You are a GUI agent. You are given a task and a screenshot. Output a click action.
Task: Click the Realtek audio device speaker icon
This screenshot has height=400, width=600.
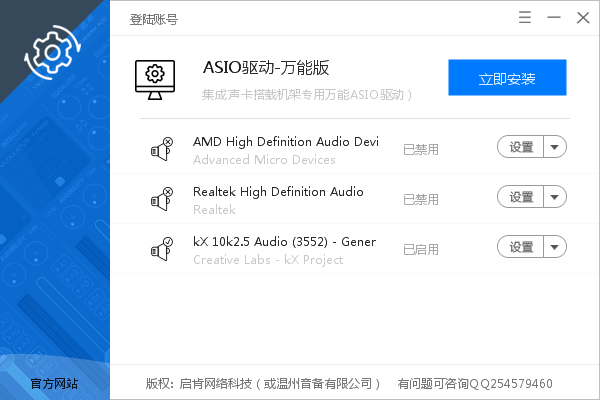(161, 200)
